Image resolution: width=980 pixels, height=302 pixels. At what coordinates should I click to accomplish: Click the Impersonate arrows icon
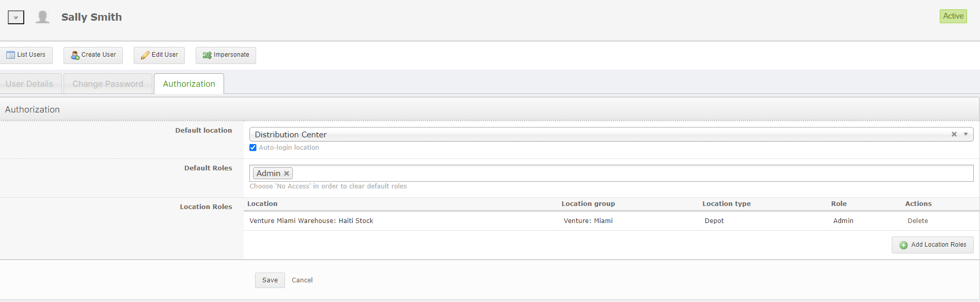207,55
